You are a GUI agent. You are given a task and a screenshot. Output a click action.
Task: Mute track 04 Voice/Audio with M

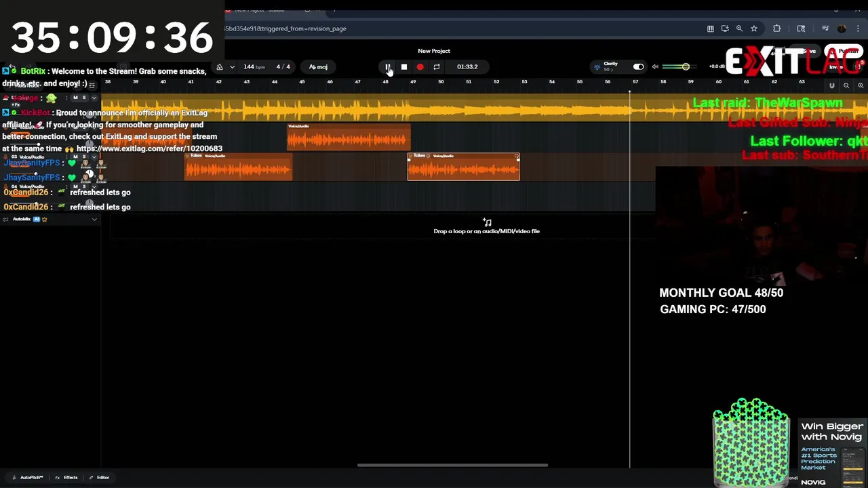click(75, 186)
